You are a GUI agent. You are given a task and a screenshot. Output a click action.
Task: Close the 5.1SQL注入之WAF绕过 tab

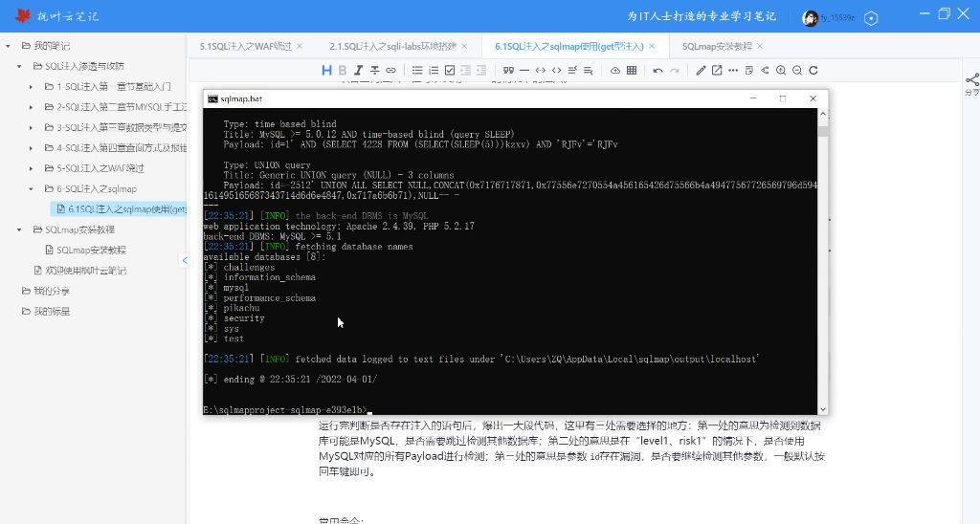(300, 46)
